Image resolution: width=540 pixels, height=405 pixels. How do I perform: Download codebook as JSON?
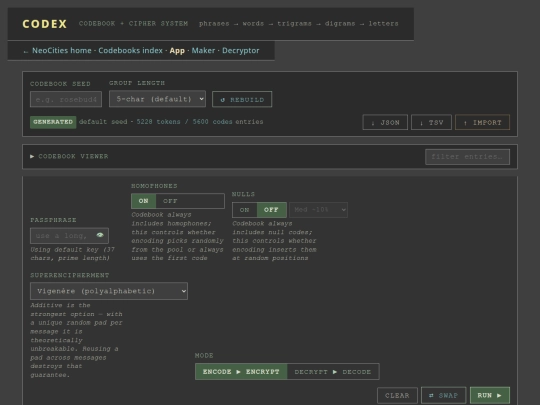pyautogui.click(x=385, y=122)
